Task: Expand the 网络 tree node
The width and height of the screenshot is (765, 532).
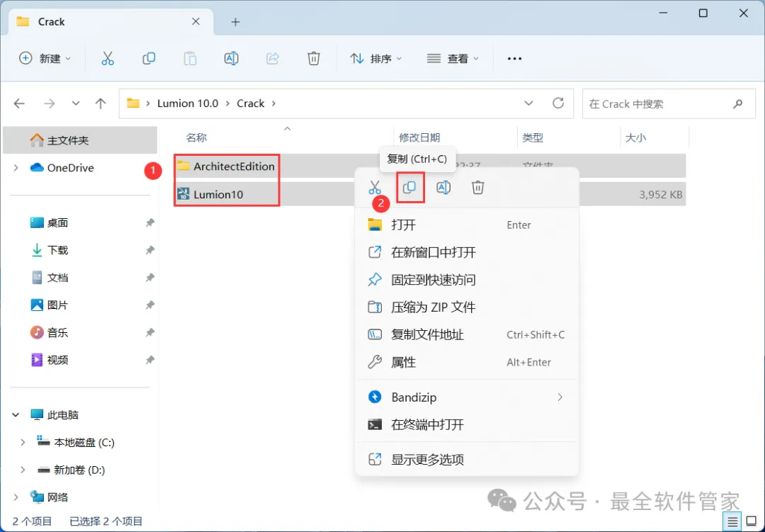Action: coord(16,497)
